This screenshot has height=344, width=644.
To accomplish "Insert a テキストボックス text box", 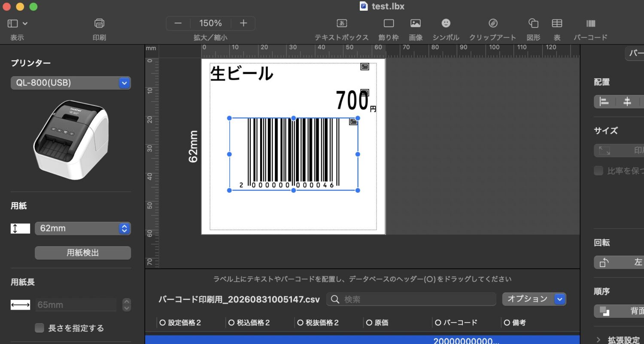I will 342,23.
